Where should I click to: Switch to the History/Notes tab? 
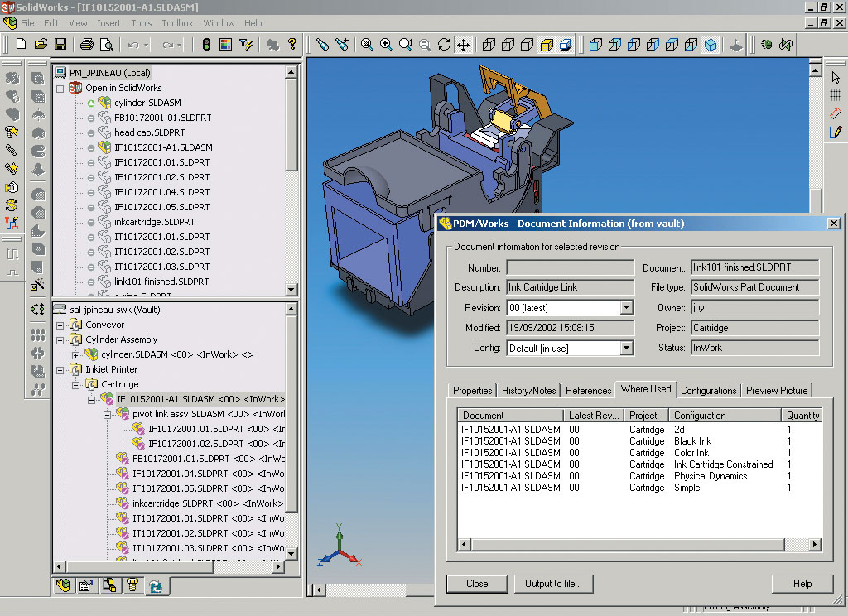(528, 391)
